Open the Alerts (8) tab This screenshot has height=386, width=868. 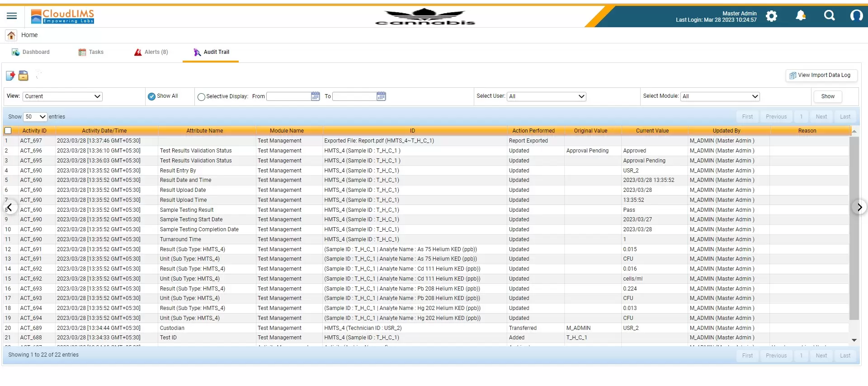point(151,52)
